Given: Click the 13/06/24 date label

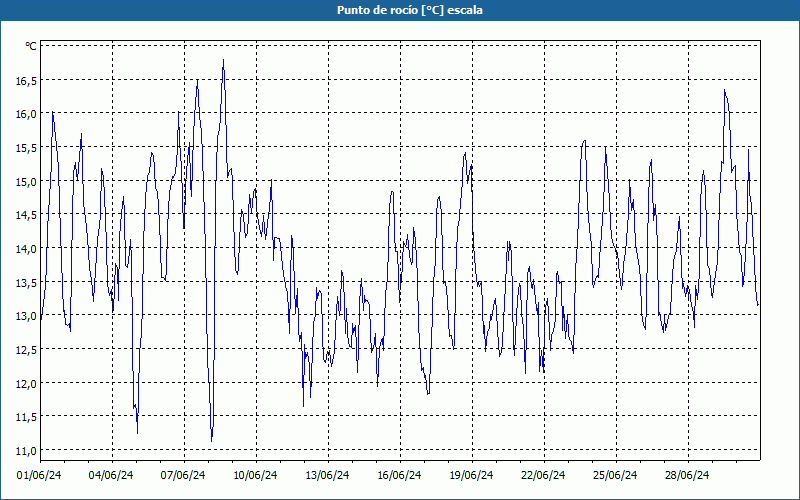Looking at the screenshot, I should [x=327, y=475].
